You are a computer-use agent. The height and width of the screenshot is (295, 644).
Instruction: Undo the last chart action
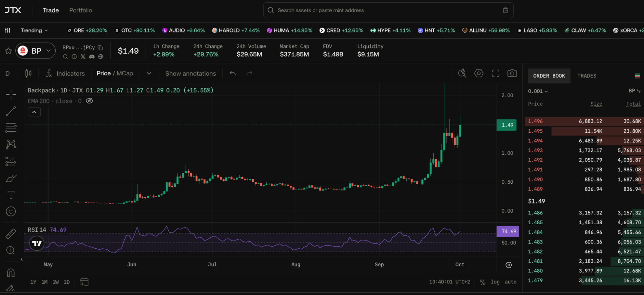[233, 73]
